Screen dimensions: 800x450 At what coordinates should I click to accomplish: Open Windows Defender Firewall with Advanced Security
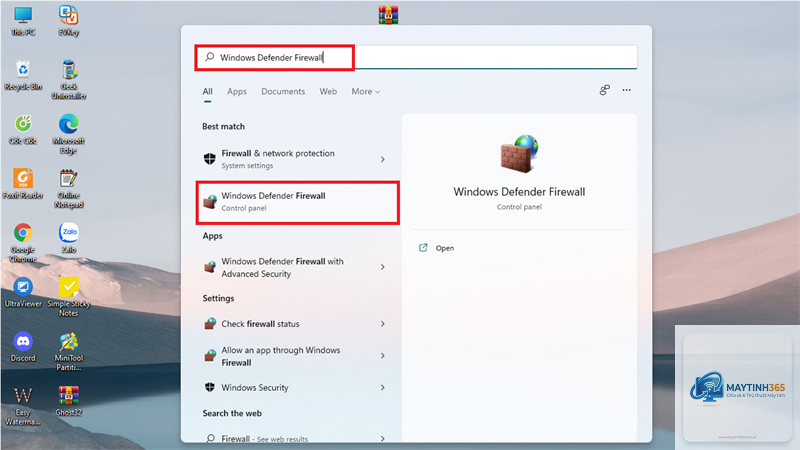pos(297,267)
